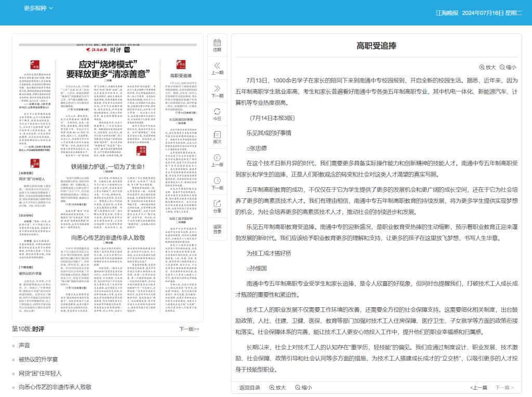Open the 版次 page list icon

click(x=217, y=138)
